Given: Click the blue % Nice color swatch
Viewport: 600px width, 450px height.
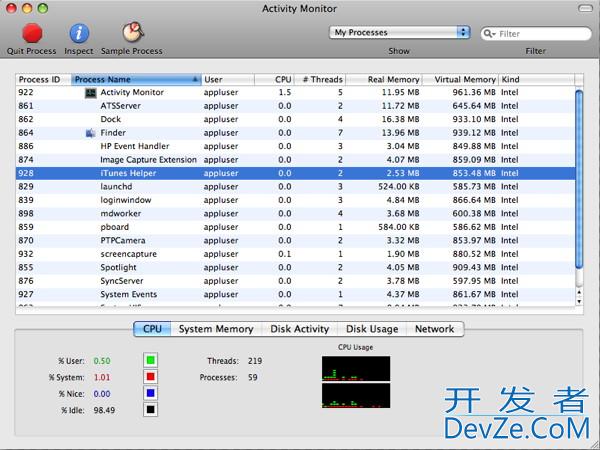Looking at the screenshot, I should tap(151, 393).
